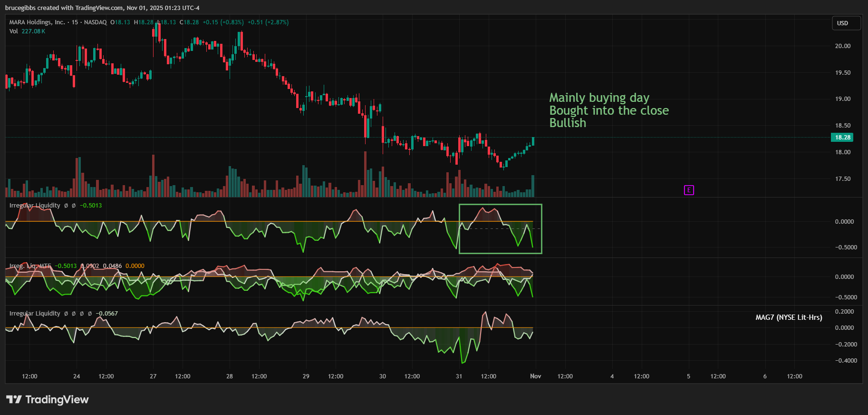
Task: Click the green 18.28 current price label
Action: (842, 138)
